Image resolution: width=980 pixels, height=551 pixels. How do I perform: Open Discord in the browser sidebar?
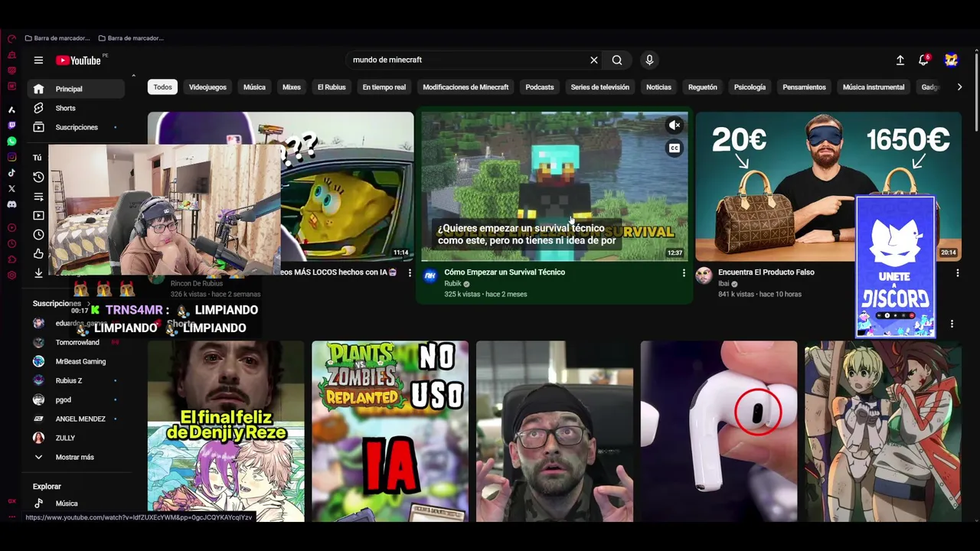tap(11, 204)
